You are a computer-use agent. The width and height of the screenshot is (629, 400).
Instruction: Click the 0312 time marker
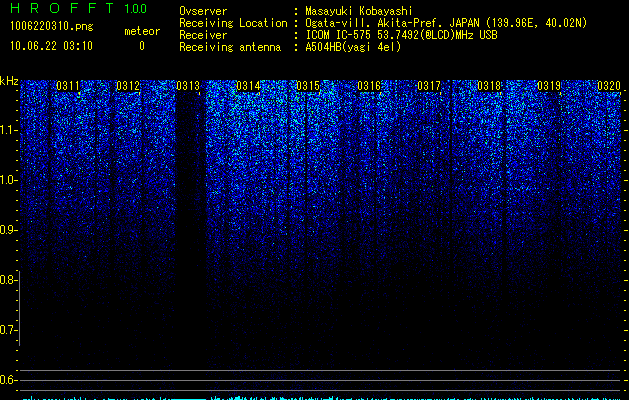pos(128,86)
